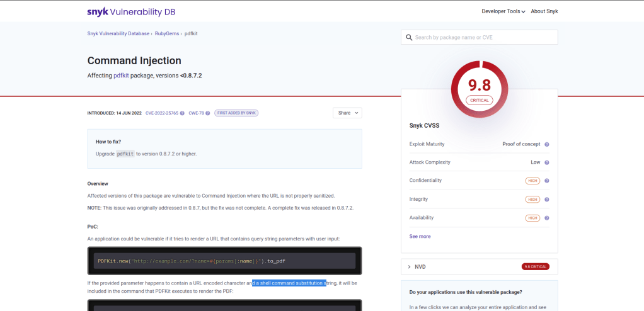
Task: Open the About Snyk menu item
Action: [544, 11]
